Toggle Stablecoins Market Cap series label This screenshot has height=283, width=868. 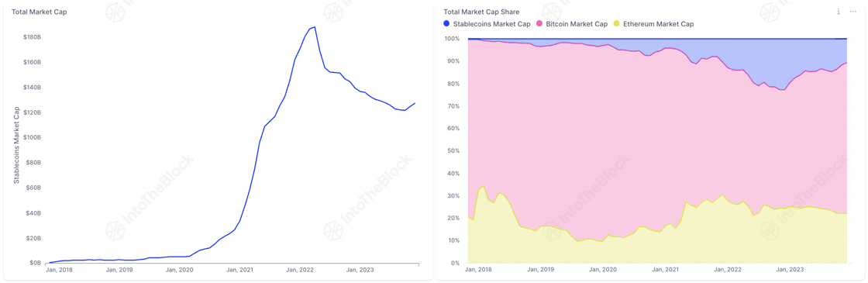tap(491, 24)
